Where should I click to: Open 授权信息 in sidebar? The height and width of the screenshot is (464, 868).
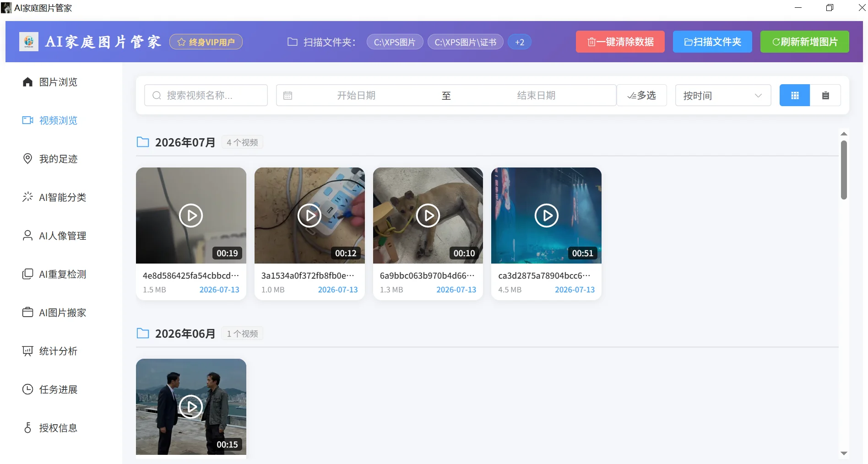(50, 428)
